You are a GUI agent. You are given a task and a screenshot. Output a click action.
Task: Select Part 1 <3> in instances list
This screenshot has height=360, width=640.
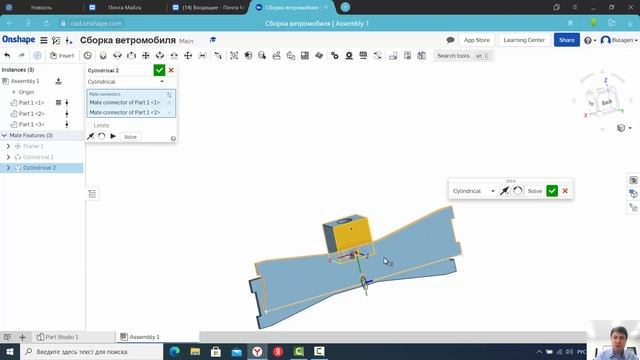coord(31,124)
